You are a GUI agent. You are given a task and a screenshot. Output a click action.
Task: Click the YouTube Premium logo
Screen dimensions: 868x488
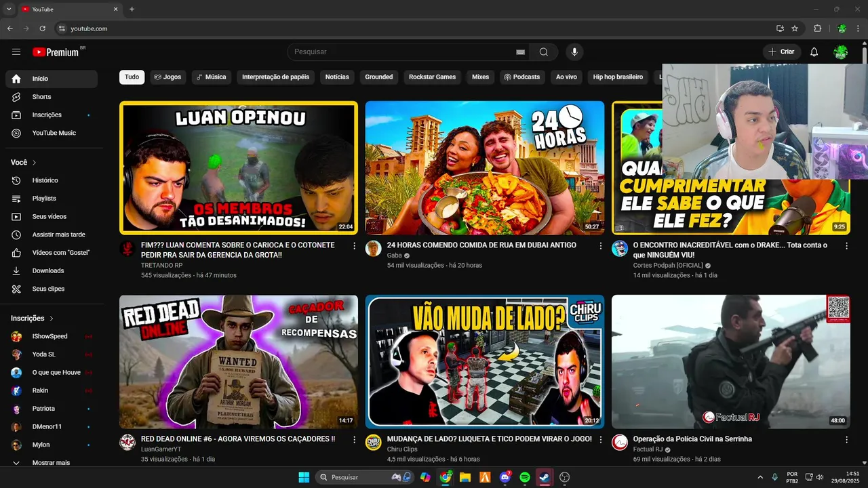coord(56,52)
